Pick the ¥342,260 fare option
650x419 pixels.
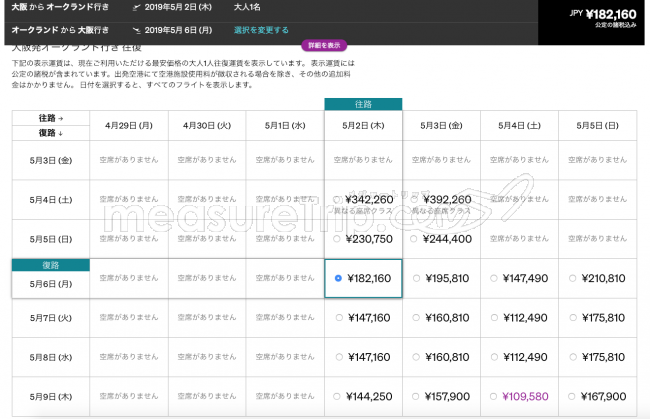(337, 200)
